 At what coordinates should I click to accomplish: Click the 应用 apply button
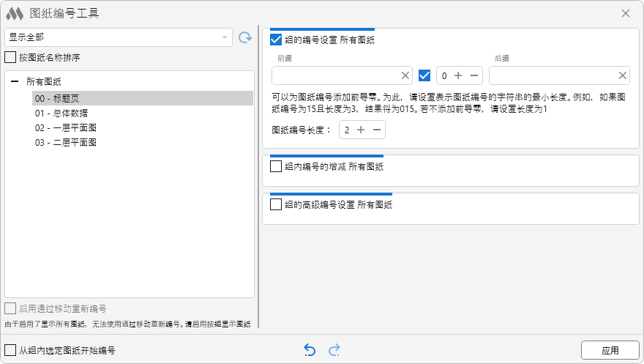click(610, 350)
